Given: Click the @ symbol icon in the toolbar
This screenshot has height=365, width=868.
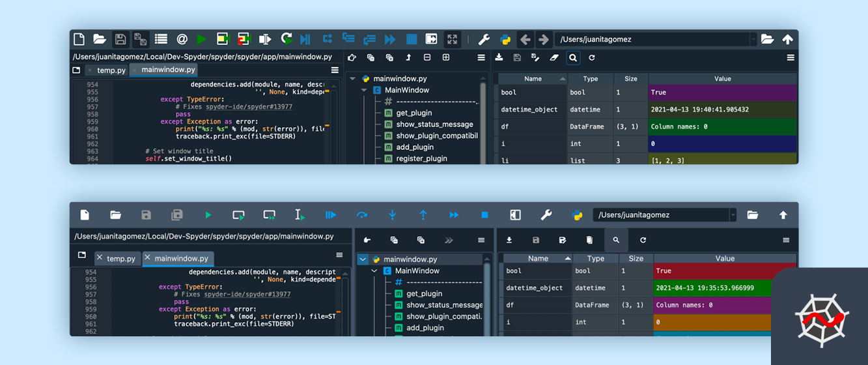Looking at the screenshot, I should [x=182, y=39].
